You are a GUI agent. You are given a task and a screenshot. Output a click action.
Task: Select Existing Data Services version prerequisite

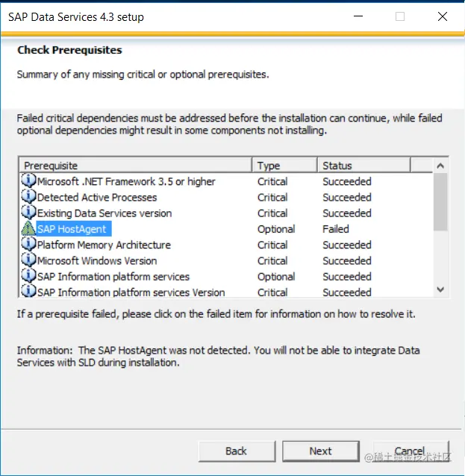click(104, 213)
